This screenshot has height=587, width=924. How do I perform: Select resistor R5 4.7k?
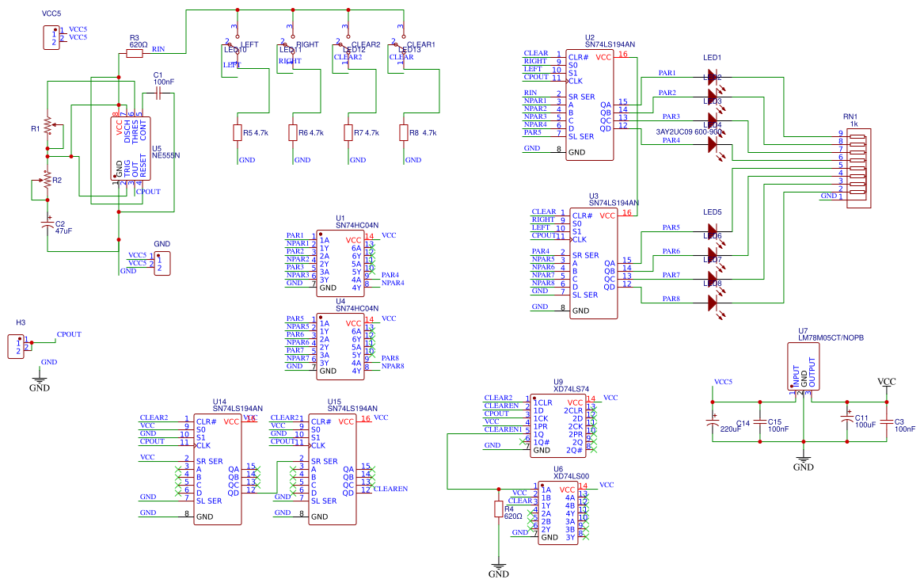(x=237, y=132)
